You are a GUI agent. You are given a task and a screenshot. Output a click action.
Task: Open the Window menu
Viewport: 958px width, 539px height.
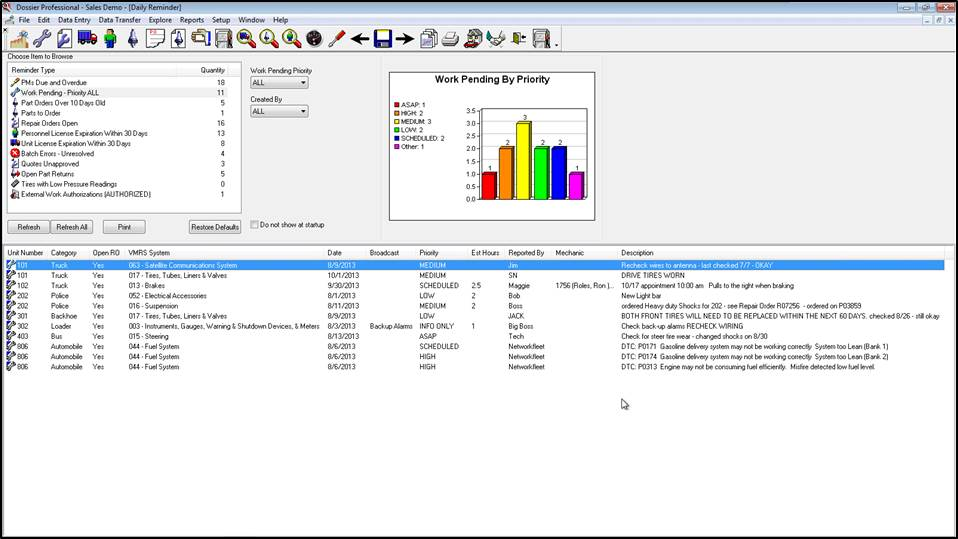pyautogui.click(x=251, y=20)
